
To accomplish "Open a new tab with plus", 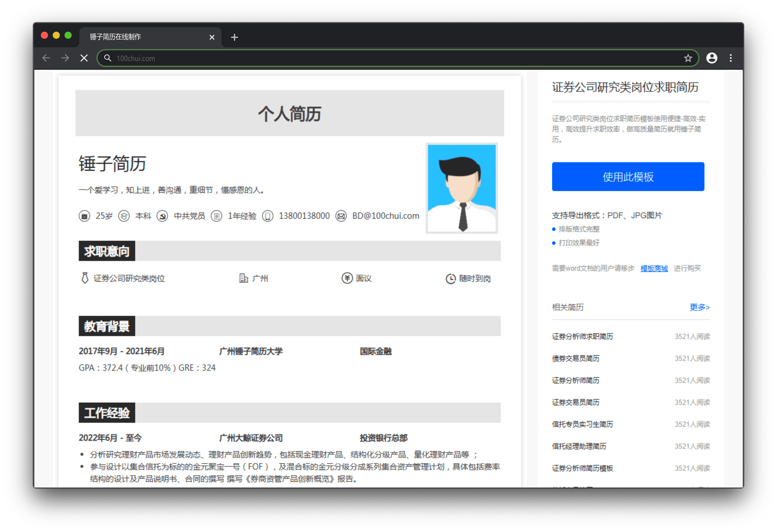I will 234,37.
